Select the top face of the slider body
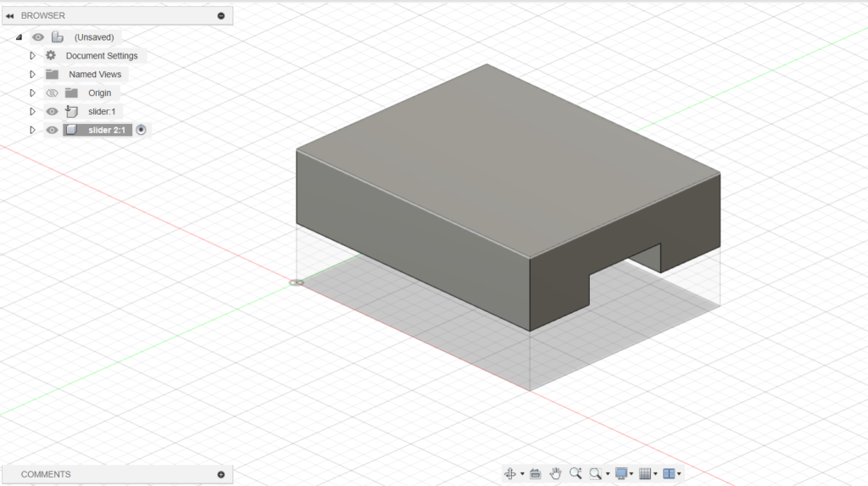The width and height of the screenshot is (868, 486). 507,160
